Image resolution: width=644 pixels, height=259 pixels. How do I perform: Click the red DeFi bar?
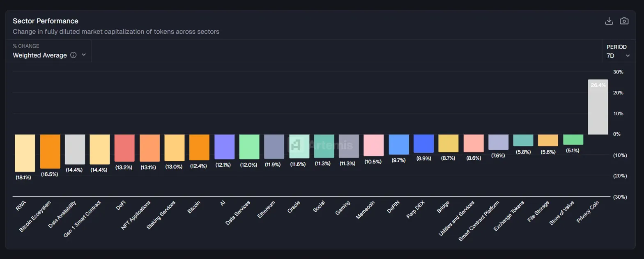pos(124,148)
